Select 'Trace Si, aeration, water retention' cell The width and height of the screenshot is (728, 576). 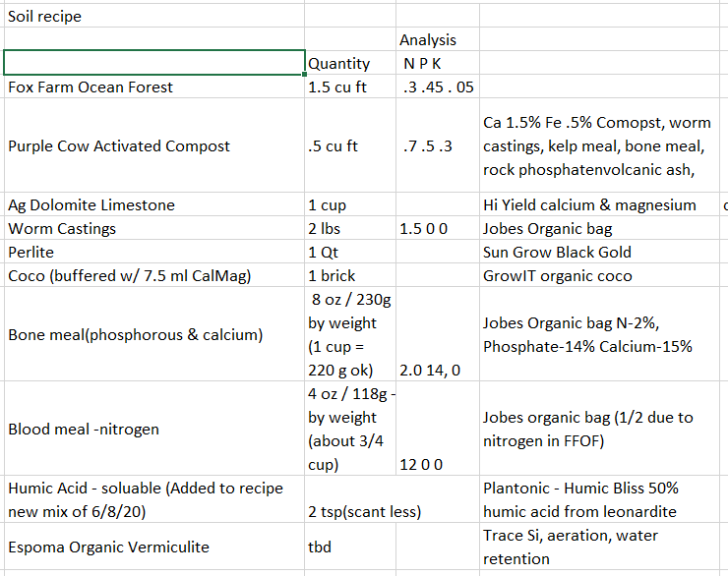tap(599, 547)
